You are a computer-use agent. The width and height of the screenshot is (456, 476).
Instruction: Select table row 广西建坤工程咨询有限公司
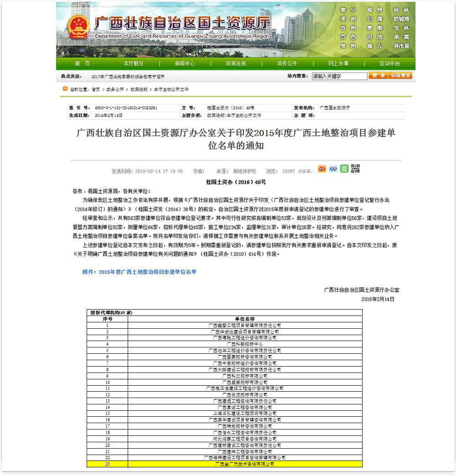(225, 452)
